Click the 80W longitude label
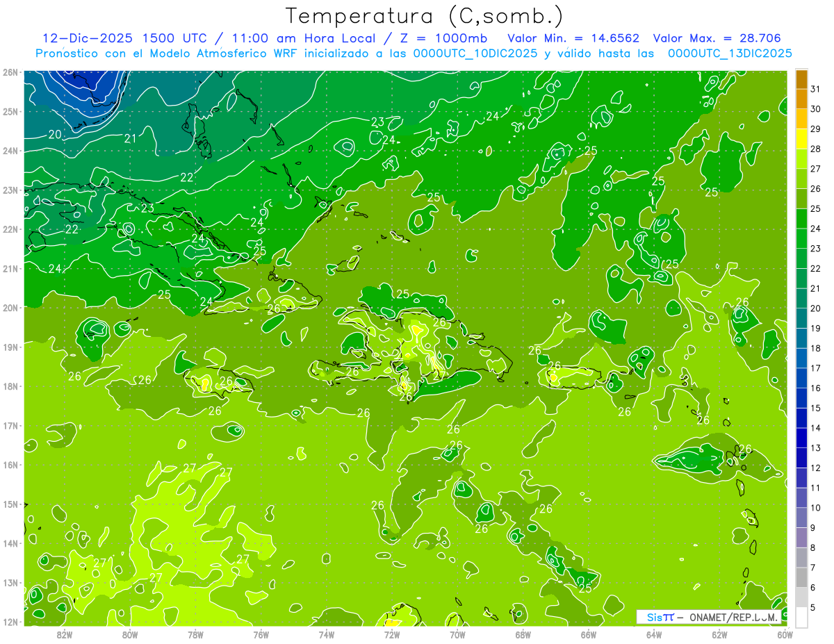Screen dimensions: 834x644 (130, 635)
